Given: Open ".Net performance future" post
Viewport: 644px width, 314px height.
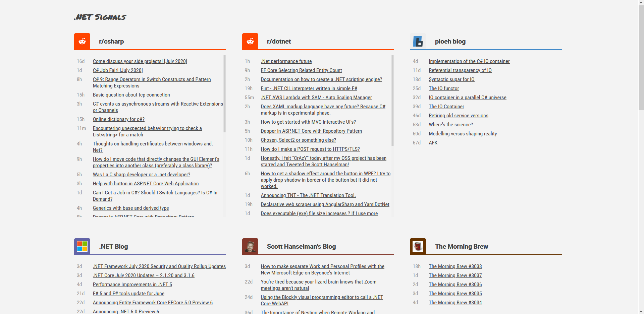Looking at the screenshot, I should tap(286, 61).
